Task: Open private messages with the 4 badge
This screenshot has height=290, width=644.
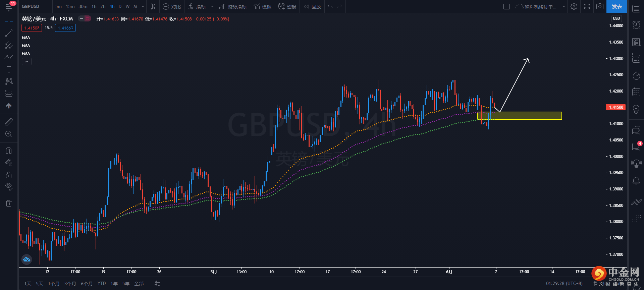Action: click(x=636, y=147)
